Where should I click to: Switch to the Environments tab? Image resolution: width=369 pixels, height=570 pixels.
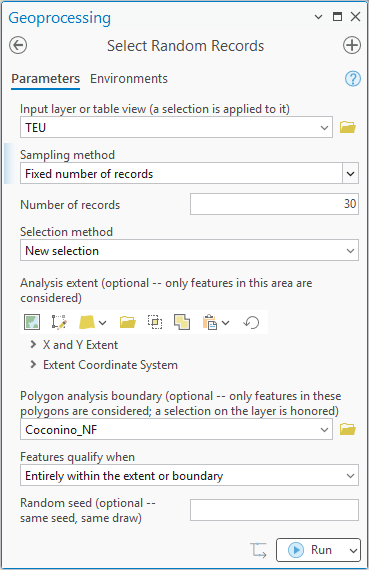tap(129, 79)
